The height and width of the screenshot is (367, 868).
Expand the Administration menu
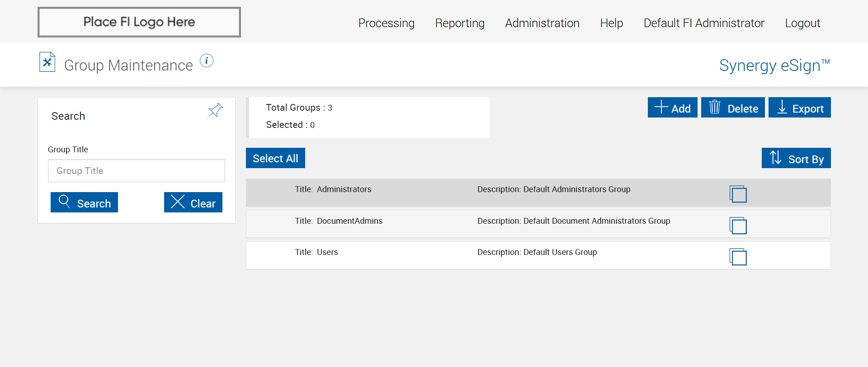(542, 23)
